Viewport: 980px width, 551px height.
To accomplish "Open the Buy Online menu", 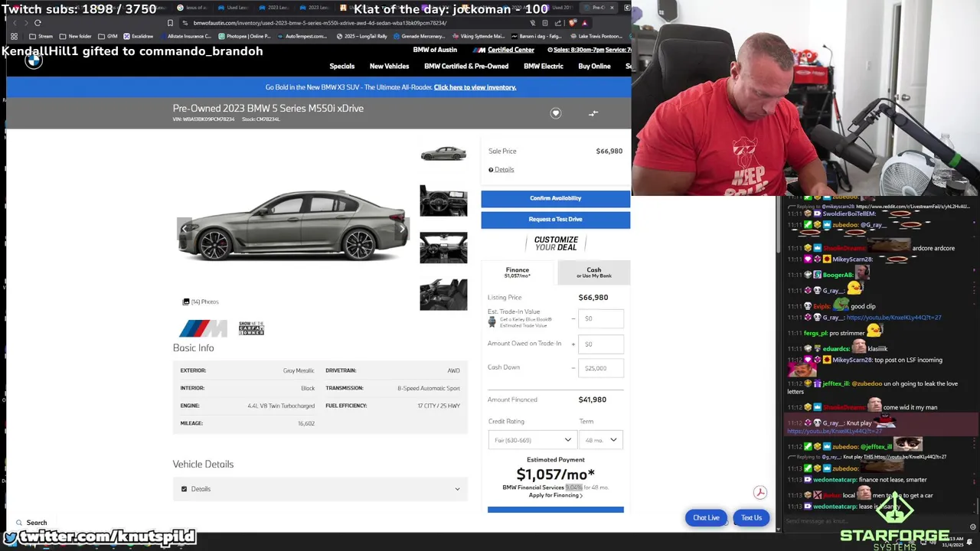I will click(x=594, y=67).
